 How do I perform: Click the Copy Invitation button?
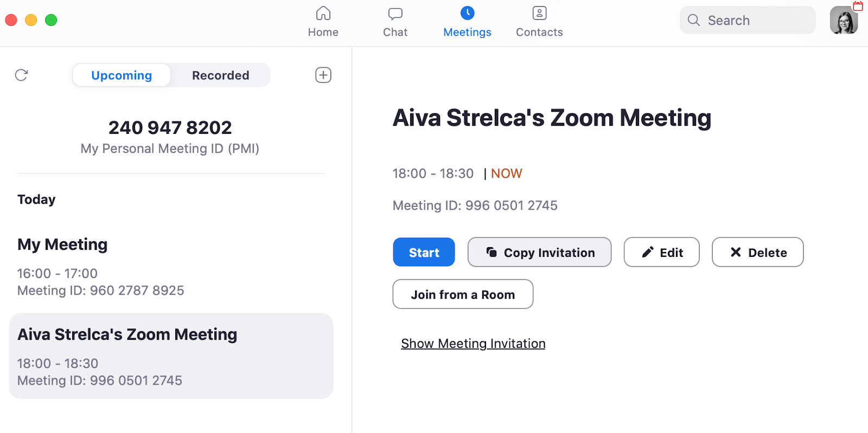tap(539, 252)
